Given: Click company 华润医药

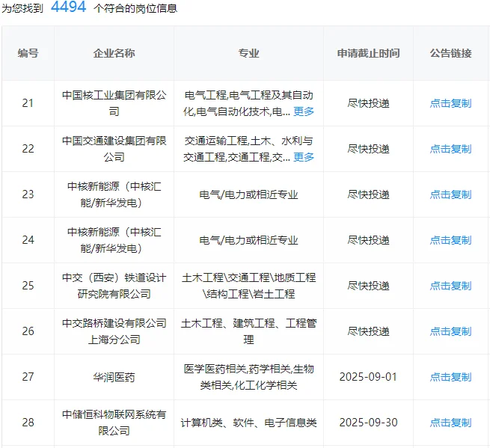Looking at the screenshot, I should click(114, 377).
